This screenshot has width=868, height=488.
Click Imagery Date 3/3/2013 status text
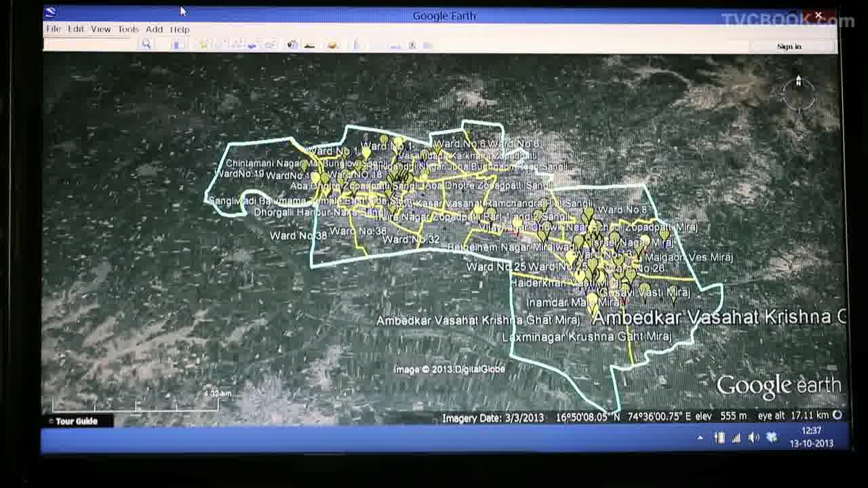click(x=493, y=418)
